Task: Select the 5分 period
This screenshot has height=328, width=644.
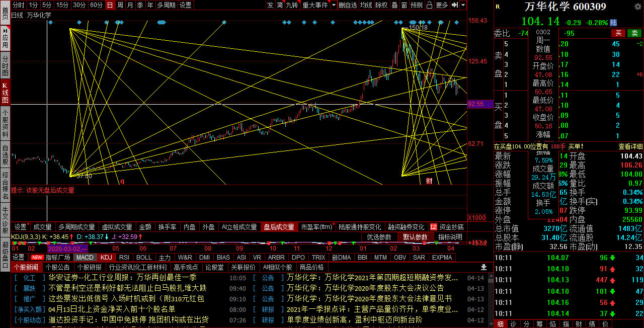Action: (47, 5)
